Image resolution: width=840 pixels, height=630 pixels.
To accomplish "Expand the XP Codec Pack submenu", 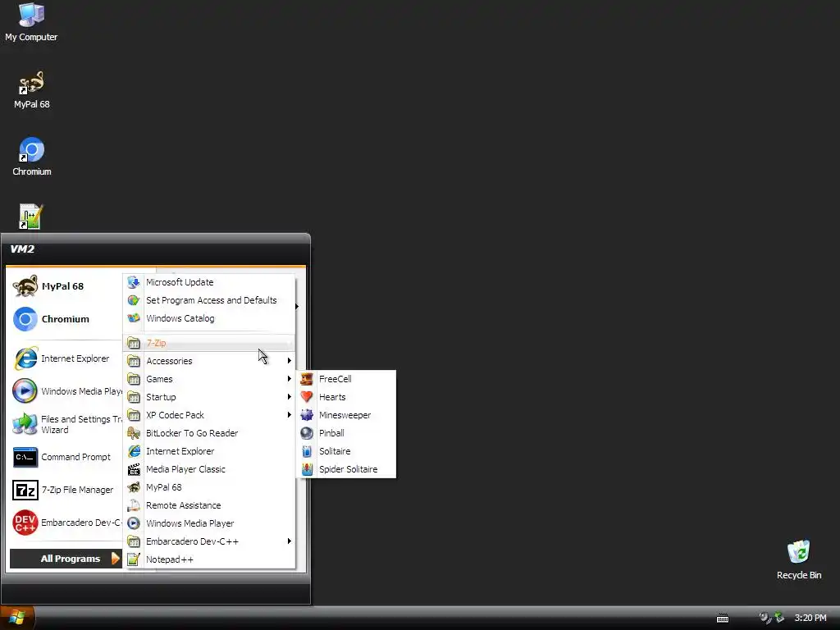I will (209, 415).
